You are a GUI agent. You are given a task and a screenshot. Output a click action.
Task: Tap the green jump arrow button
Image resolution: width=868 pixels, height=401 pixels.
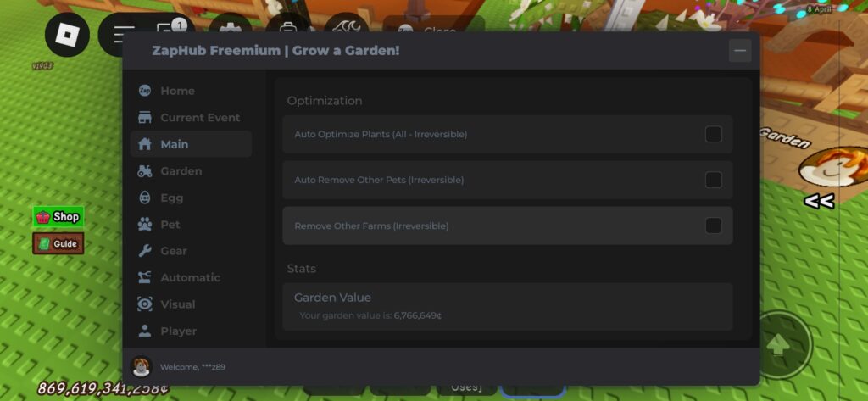(x=779, y=344)
